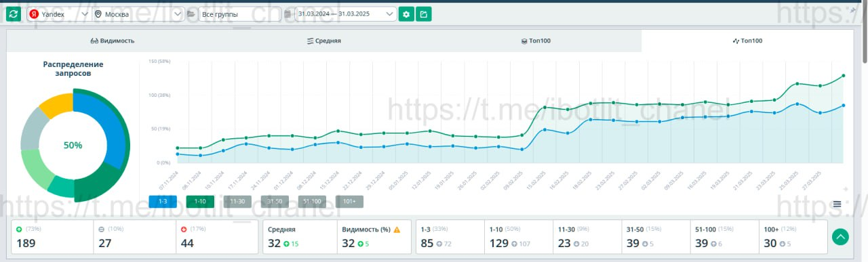
Task: Open the Москва region dropdown
Action: (x=138, y=14)
